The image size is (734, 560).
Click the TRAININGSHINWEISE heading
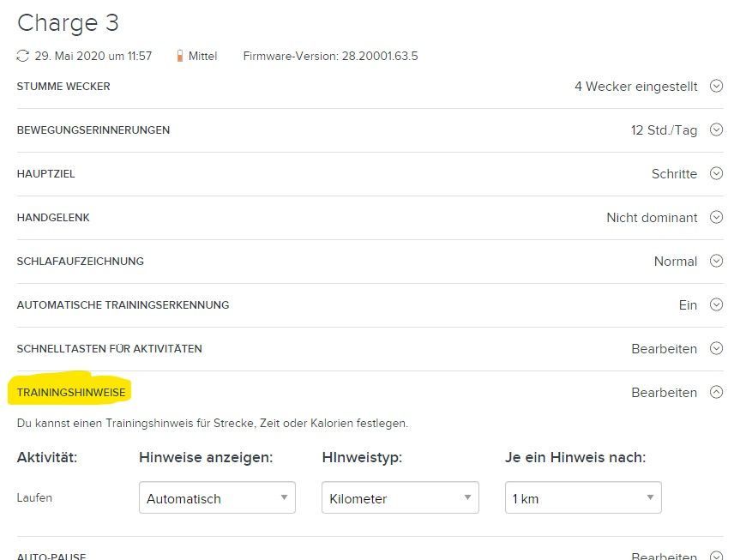click(x=71, y=393)
